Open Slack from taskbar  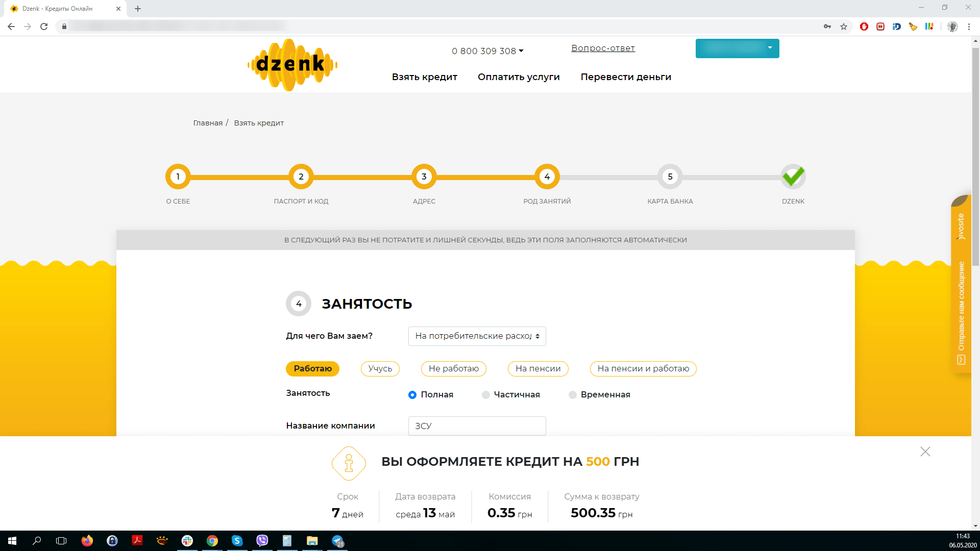(187, 541)
